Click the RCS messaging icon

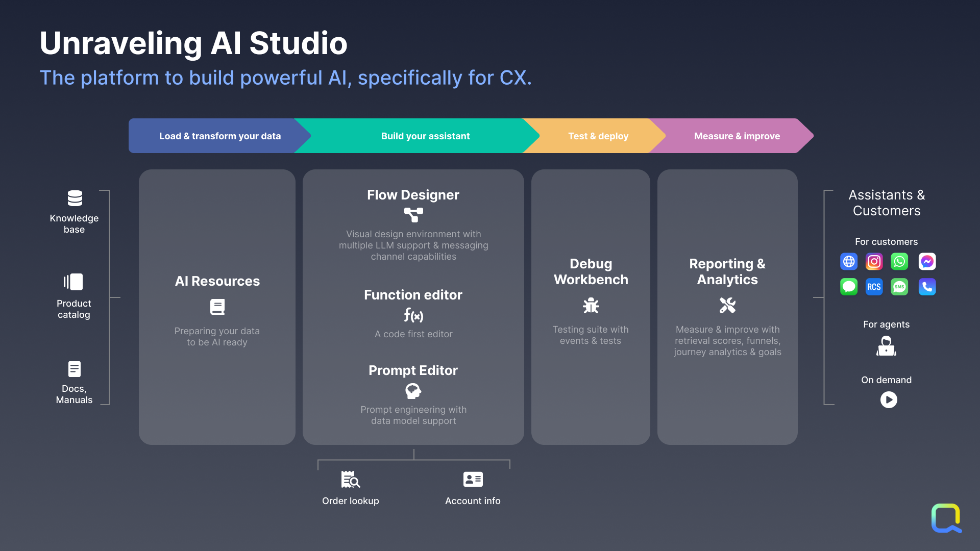pyautogui.click(x=874, y=287)
